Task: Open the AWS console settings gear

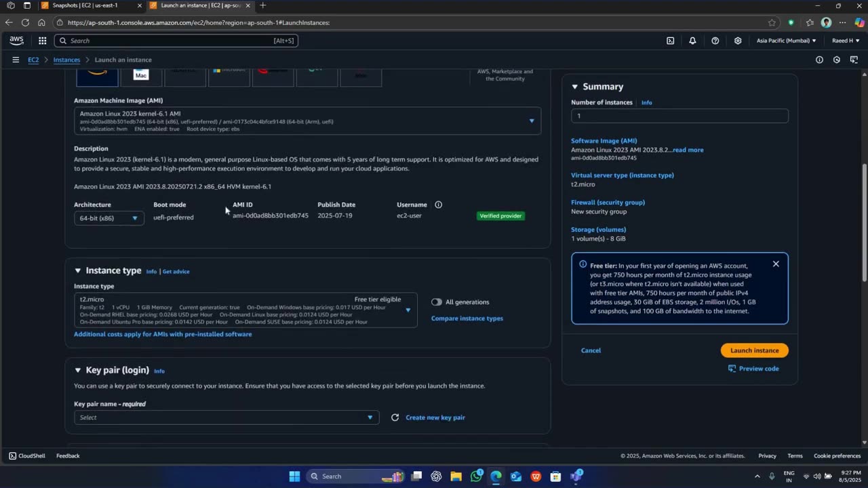Action: (738, 41)
